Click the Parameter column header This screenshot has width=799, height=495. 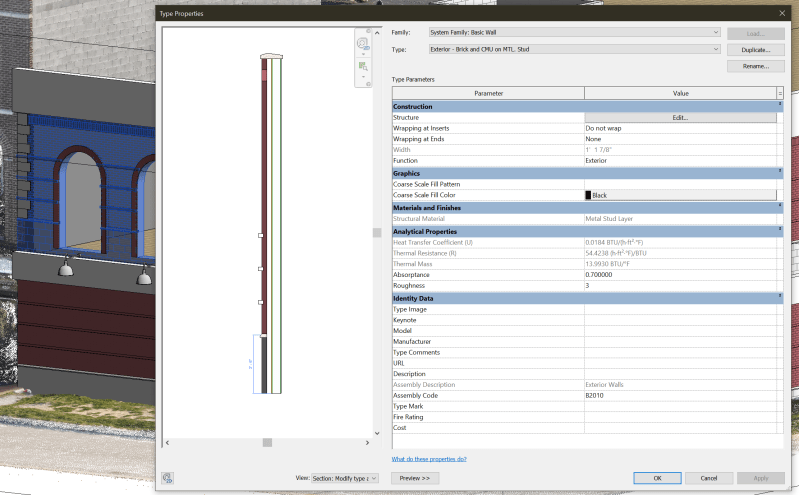(x=488, y=93)
